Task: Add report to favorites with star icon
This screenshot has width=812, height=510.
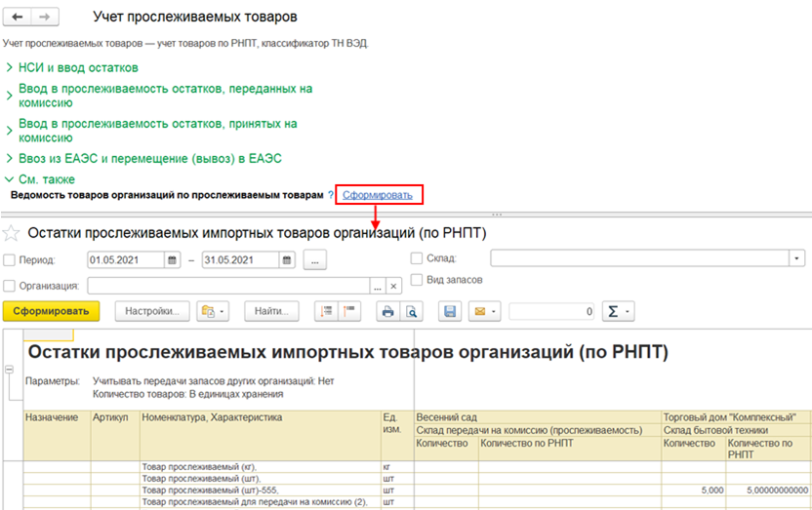Action: click(x=12, y=233)
